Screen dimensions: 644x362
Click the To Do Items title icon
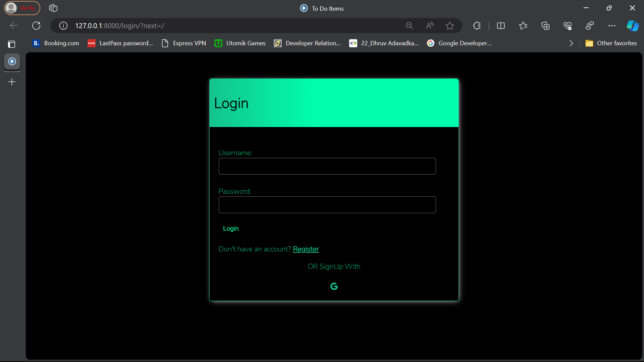click(x=304, y=8)
